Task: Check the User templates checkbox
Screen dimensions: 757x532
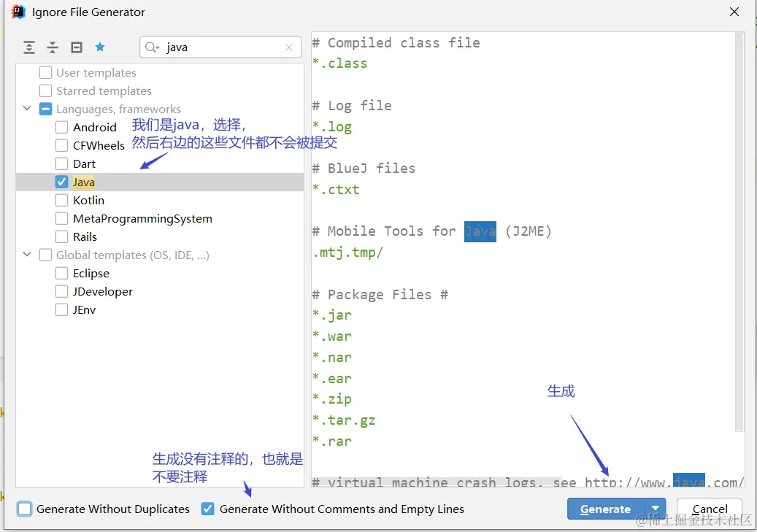Action: coord(45,72)
